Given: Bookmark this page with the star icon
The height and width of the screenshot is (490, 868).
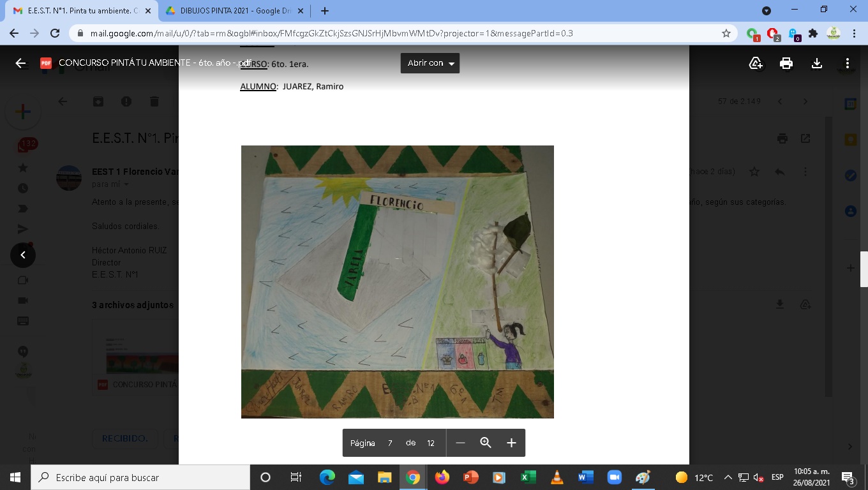Looking at the screenshot, I should coord(726,33).
